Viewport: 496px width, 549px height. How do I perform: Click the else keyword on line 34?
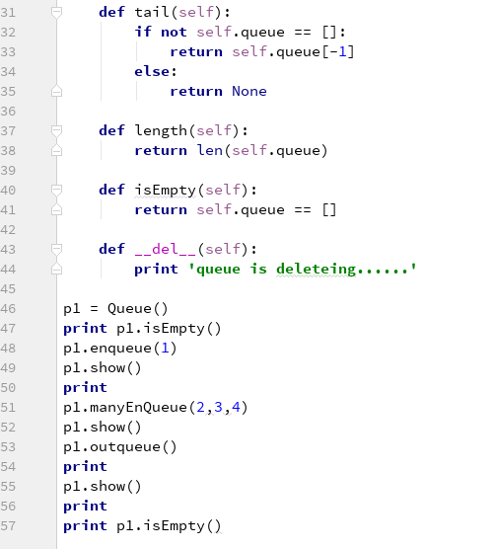[x=152, y=72]
